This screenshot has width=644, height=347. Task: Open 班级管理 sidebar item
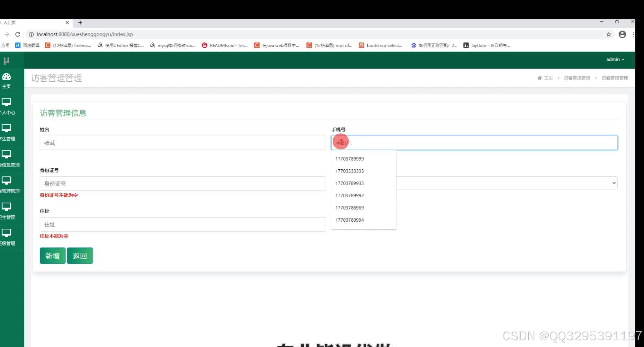pos(8,237)
